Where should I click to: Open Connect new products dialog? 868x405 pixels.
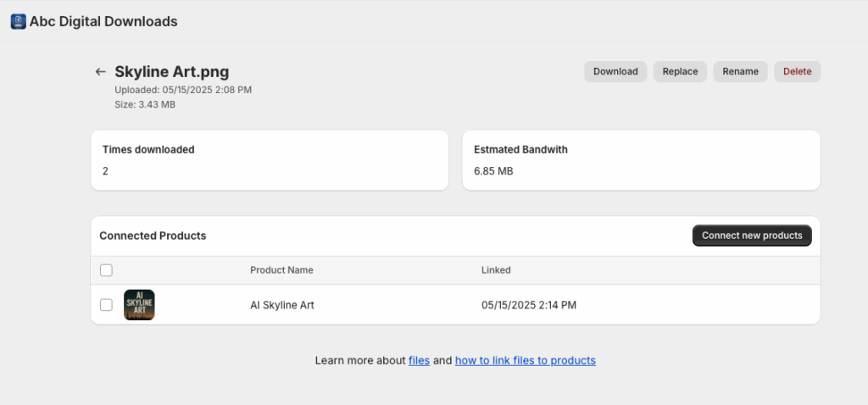pyautogui.click(x=752, y=236)
